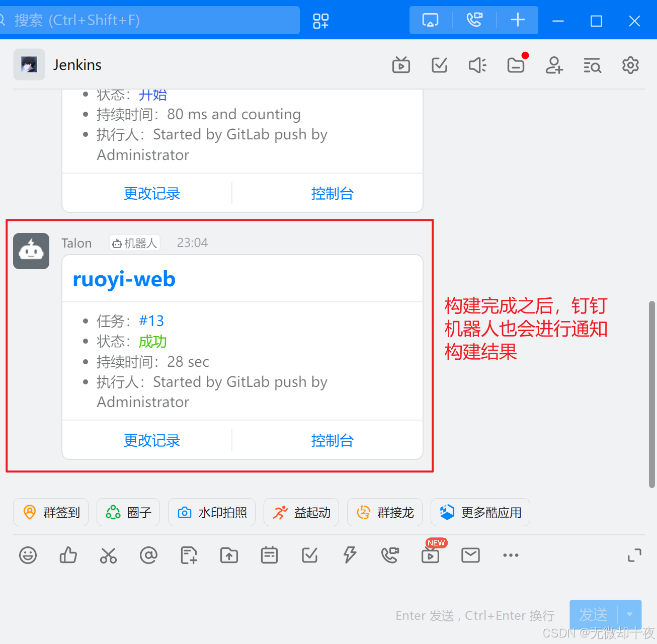Open the 群签到 quick app
This screenshot has height=644, width=657.
51,512
